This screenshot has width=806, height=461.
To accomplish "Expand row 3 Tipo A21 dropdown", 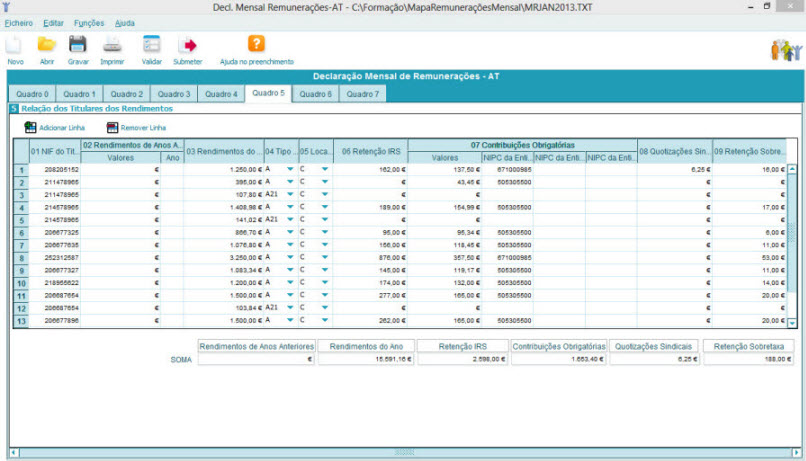I will coord(291,195).
